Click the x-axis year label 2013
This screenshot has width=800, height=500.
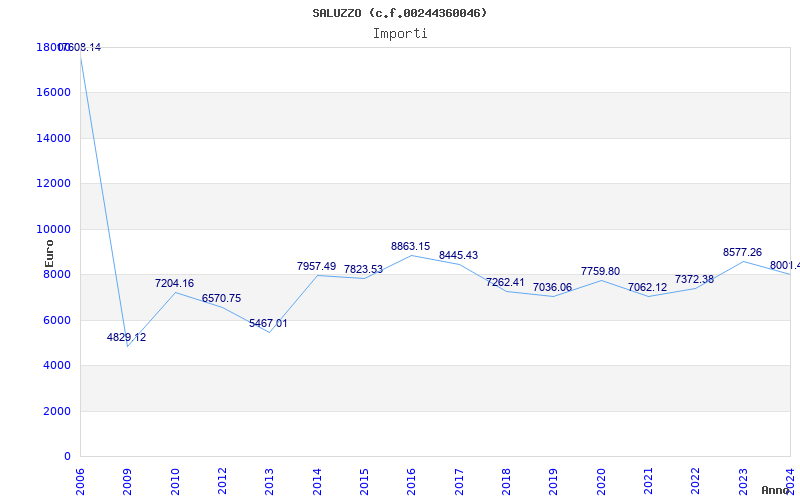[x=269, y=482]
